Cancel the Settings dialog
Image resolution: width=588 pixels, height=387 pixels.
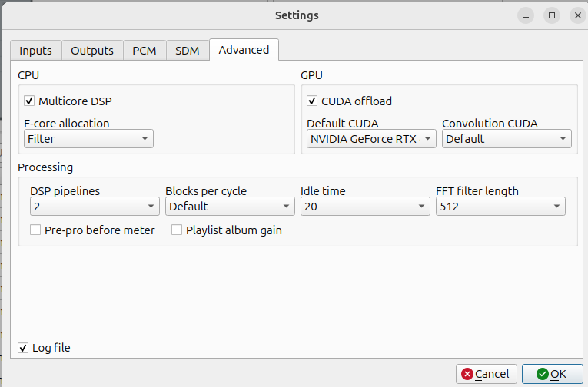(x=486, y=374)
